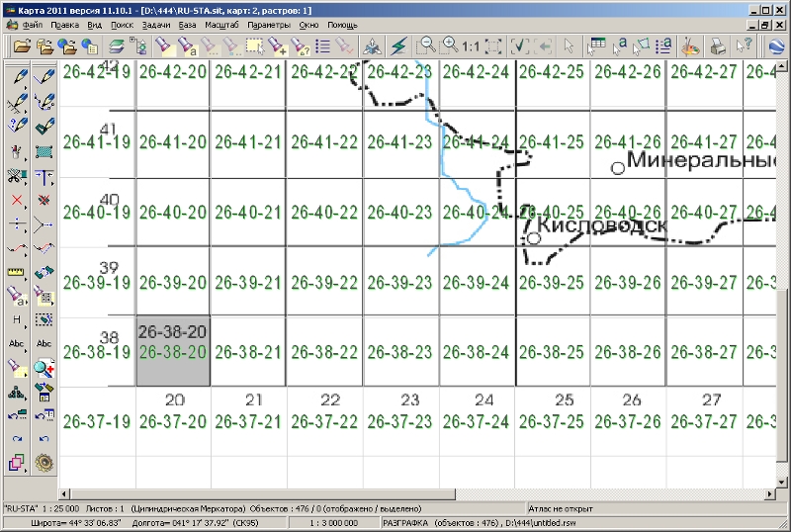Click the printer icon

pyautogui.click(x=717, y=46)
